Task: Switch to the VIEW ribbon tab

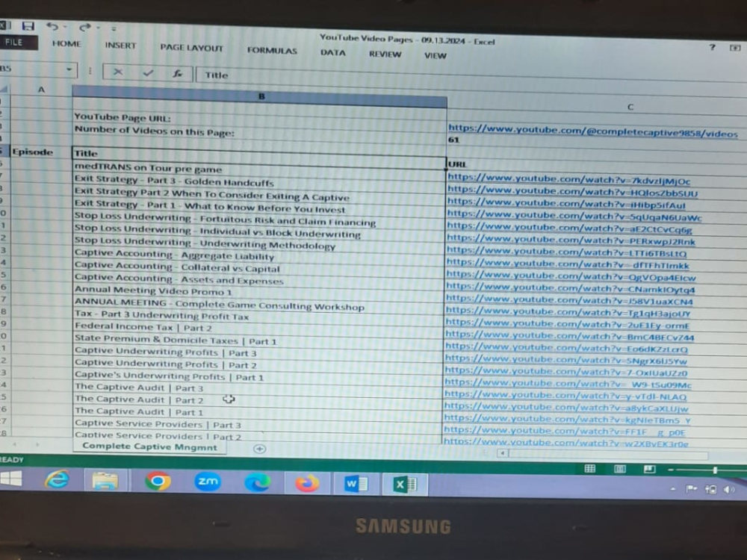Action: 436,56
